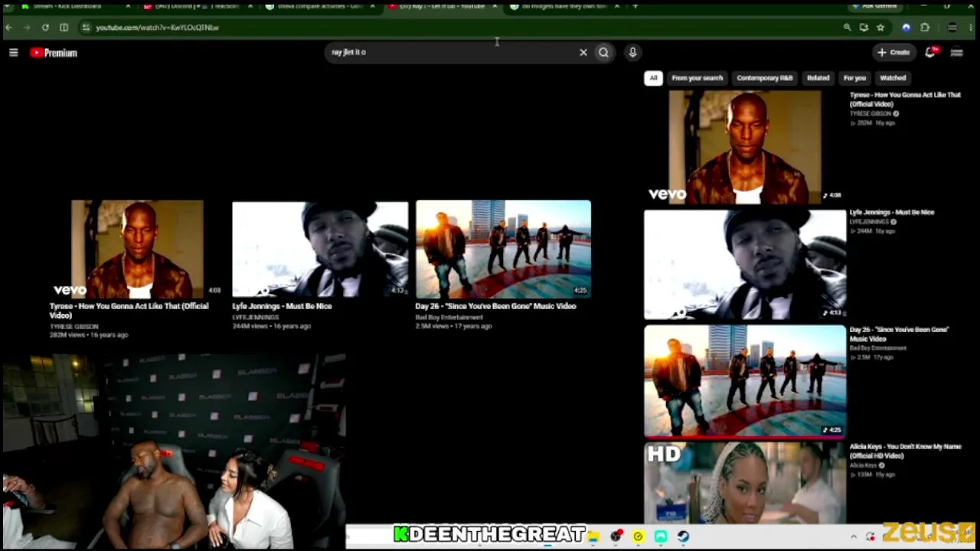Open Alicia Keys HD video thumbnail
The height and width of the screenshot is (551, 980).
click(x=745, y=483)
